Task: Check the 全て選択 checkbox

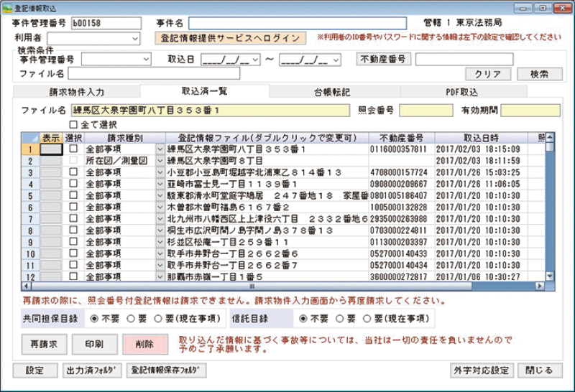Action: click(x=73, y=123)
